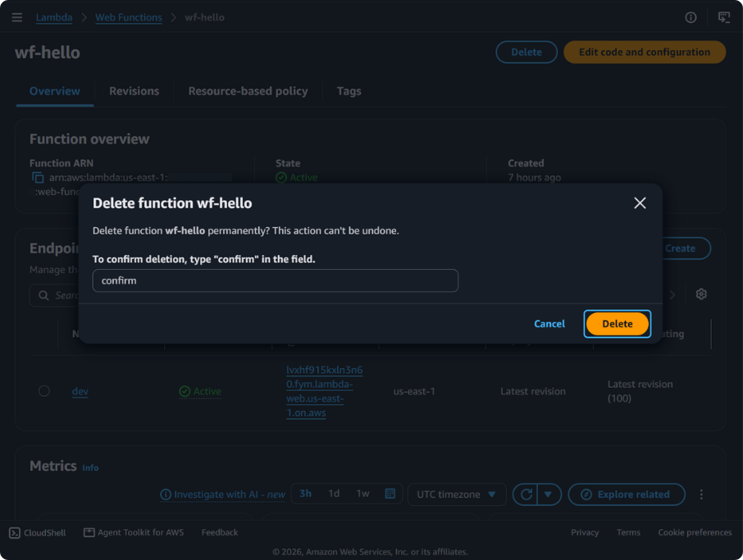Open Agent Toolkit for AWS icon

tap(89, 532)
